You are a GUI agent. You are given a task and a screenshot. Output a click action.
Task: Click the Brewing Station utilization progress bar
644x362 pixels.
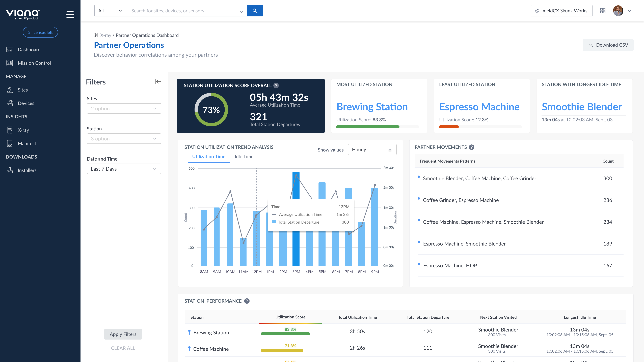[367, 127]
